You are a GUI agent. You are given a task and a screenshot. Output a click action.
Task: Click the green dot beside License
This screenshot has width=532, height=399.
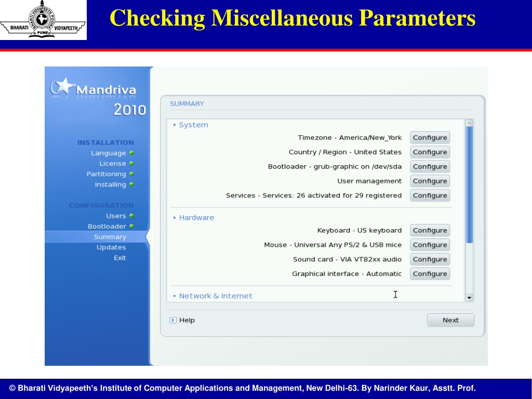pyautogui.click(x=131, y=164)
